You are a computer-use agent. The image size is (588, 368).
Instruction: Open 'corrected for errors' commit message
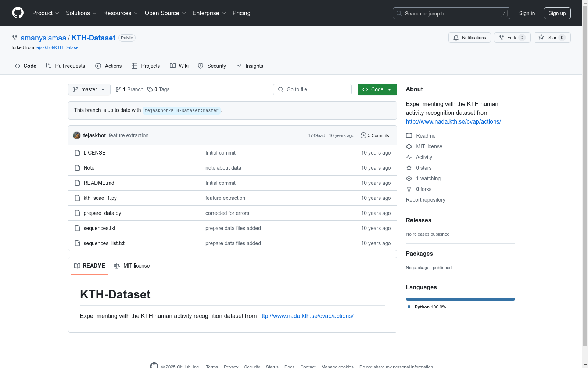[227, 213]
